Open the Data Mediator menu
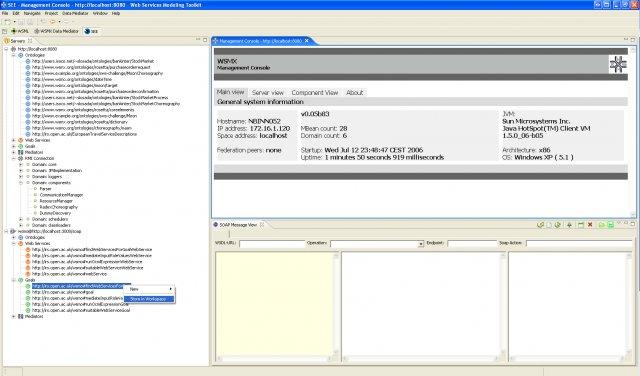 pos(75,13)
